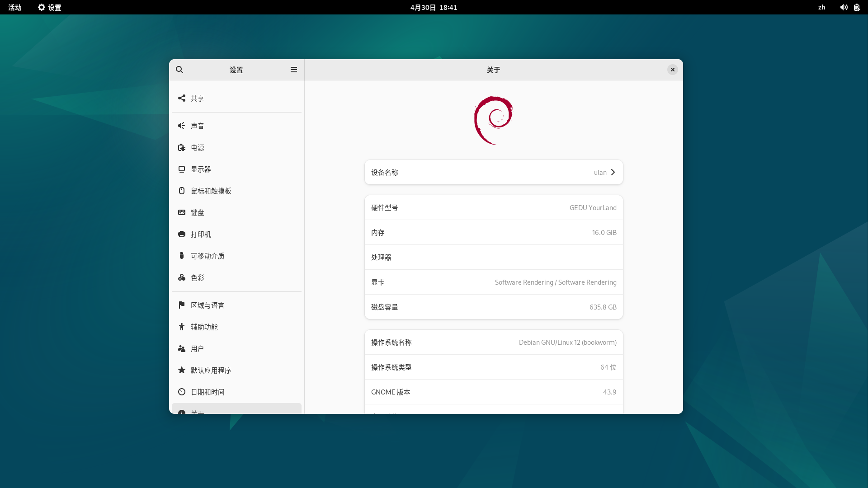Click the 操作系统类型 value 64 位
The image size is (868, 488).
point(609,367)
